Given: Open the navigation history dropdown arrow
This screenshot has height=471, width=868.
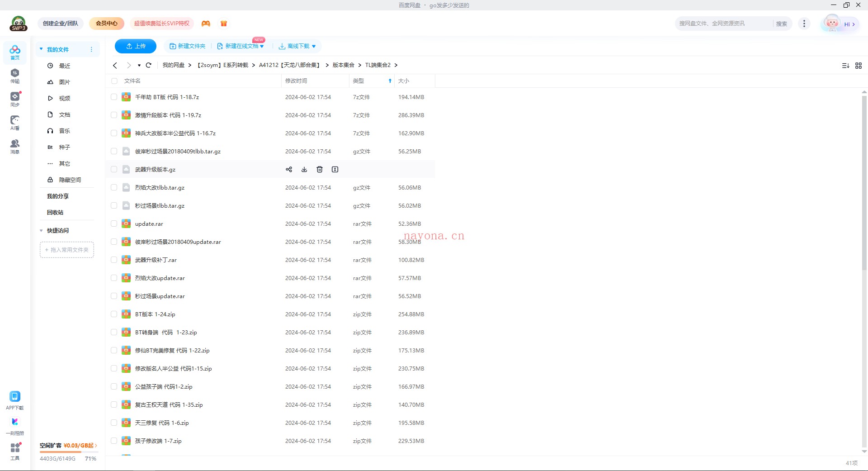Looking at the screenshot, I should coord(139,65).
